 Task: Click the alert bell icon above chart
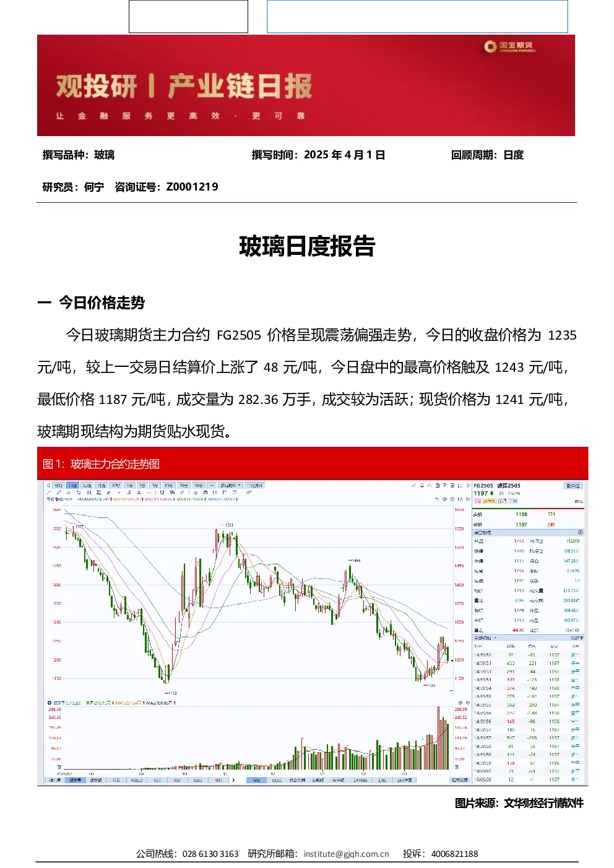422,486
